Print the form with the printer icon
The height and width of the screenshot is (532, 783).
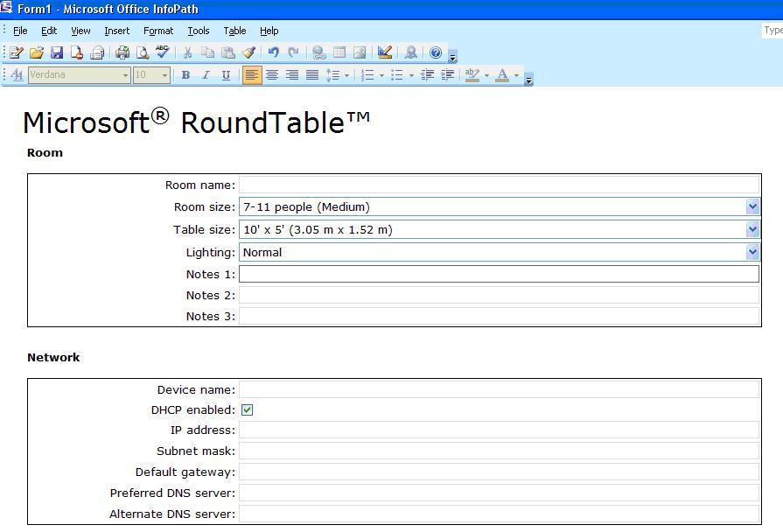point(122,52)
